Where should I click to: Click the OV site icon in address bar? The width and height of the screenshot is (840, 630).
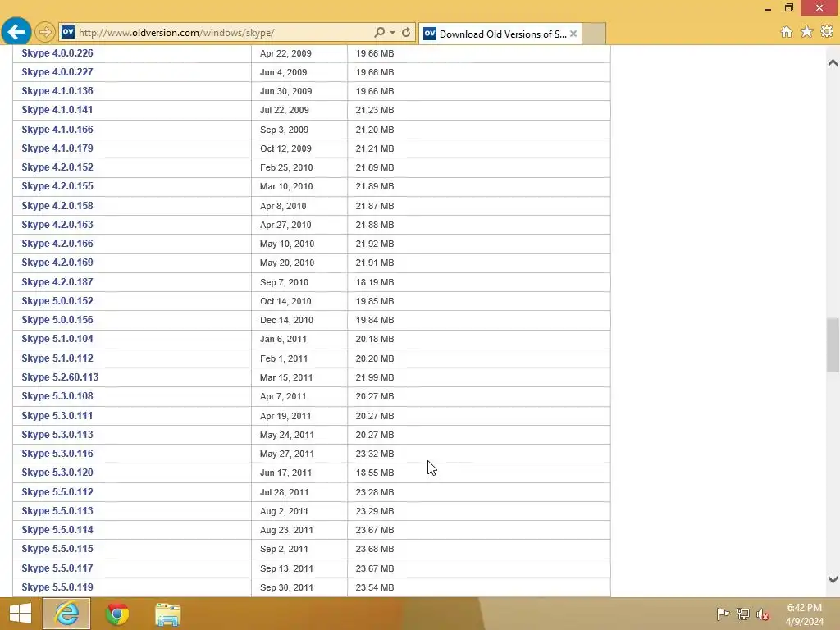tap(68, 32)
